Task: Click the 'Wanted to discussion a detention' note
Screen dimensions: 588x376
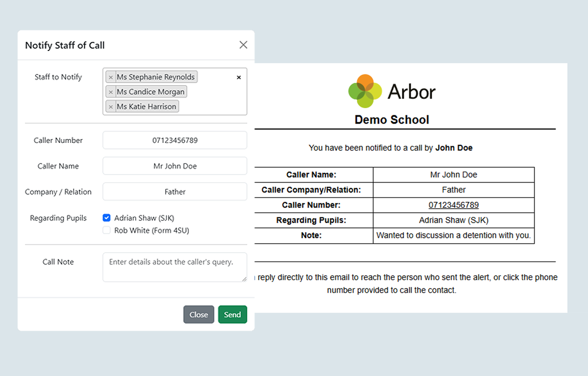Action: point(454,235)
